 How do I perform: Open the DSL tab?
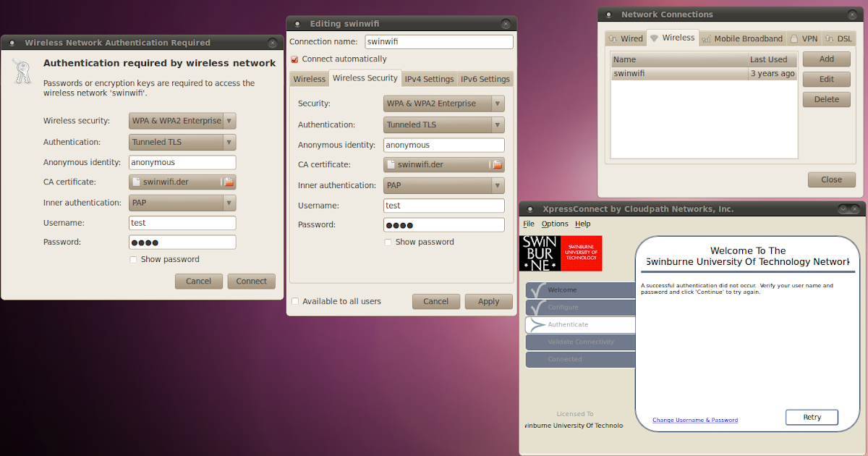click(838, 39)
